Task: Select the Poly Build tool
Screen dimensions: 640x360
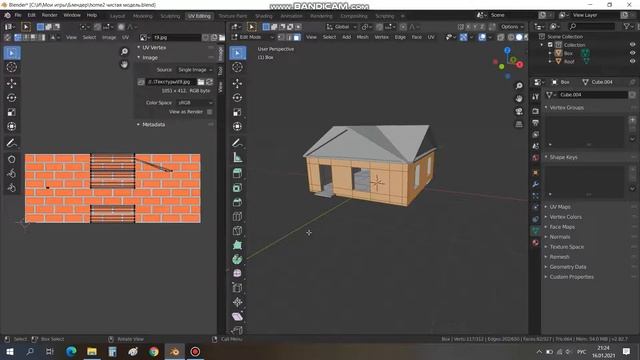Action: tap(238, 245)
